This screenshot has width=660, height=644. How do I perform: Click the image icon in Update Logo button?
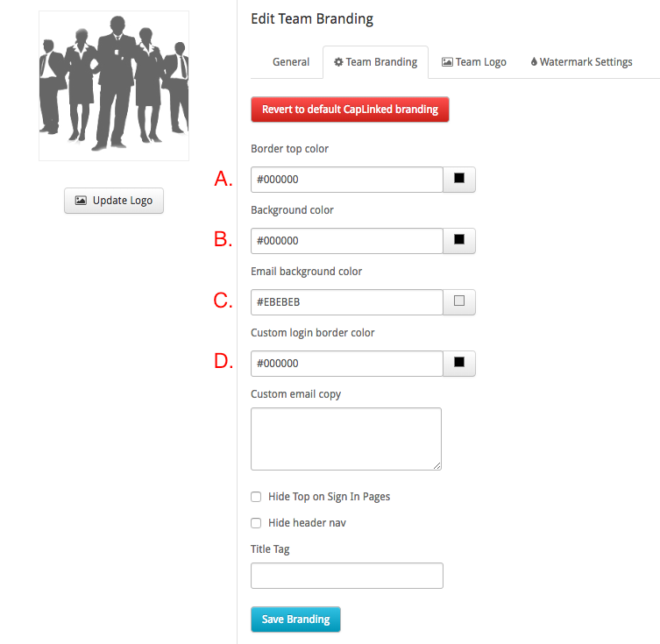[x=81, y=201]
